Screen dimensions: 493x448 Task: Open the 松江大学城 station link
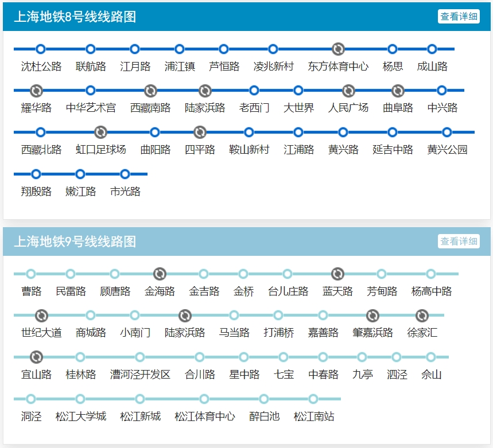(x=80, y=416)
